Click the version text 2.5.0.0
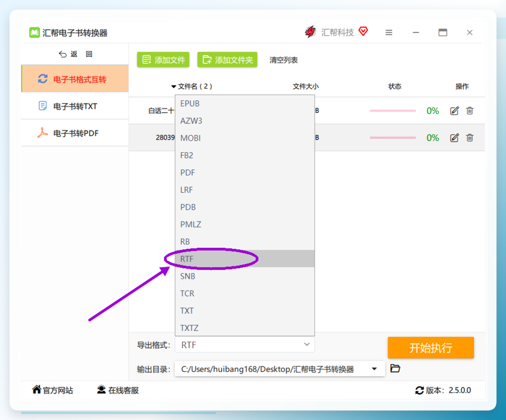 [x=460, y=390]
